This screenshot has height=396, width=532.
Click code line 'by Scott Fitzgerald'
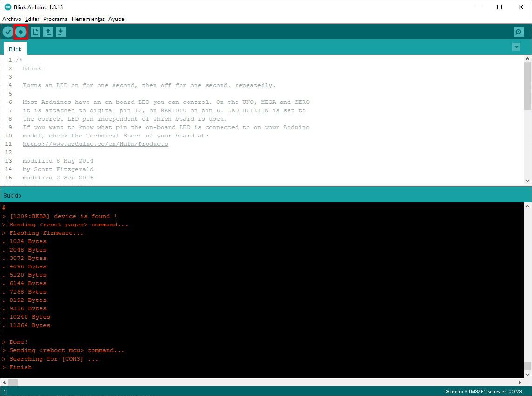[x=58, y=169]
